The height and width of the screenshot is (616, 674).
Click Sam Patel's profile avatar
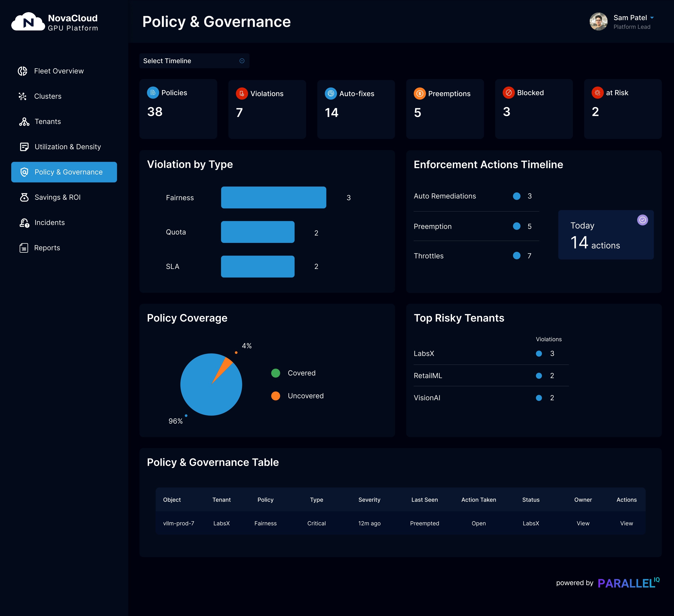(598, 22)
